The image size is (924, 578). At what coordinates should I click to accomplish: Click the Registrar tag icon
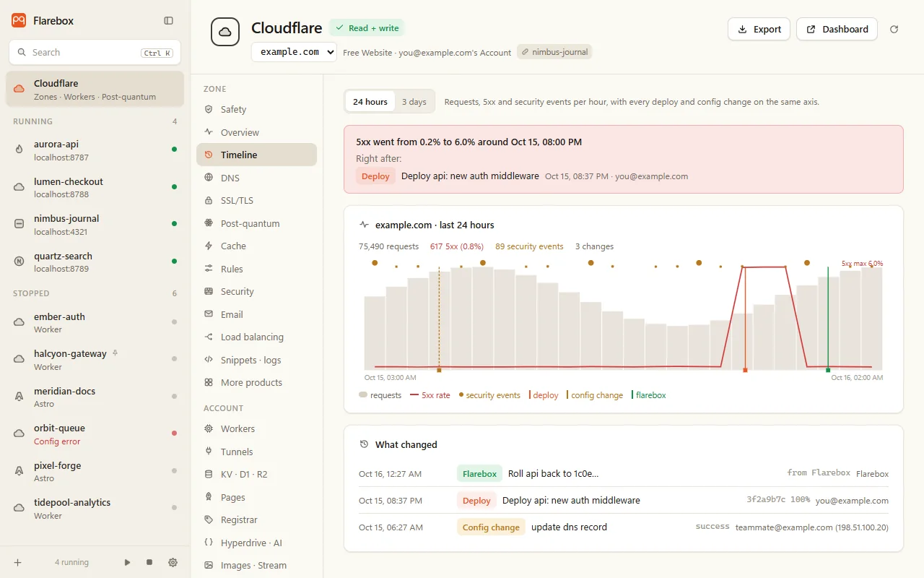209,519
